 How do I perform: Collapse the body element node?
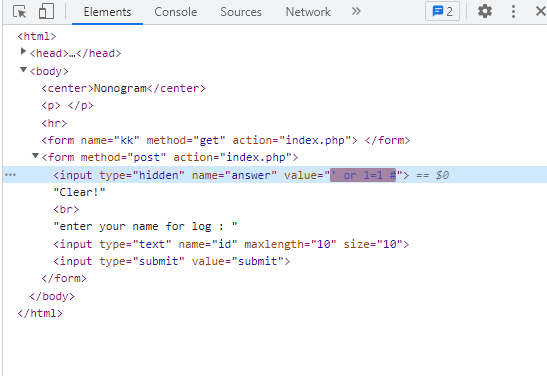[23, 69]
